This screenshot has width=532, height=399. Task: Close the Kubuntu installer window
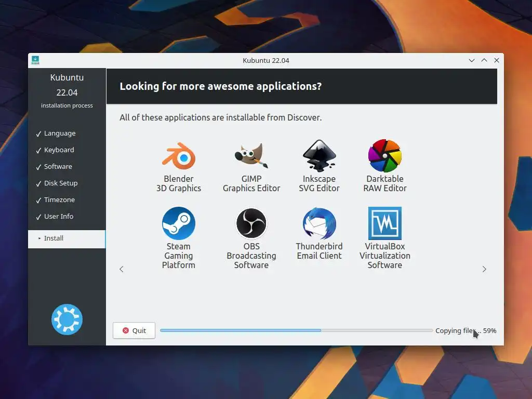click(x=496, y=60)
